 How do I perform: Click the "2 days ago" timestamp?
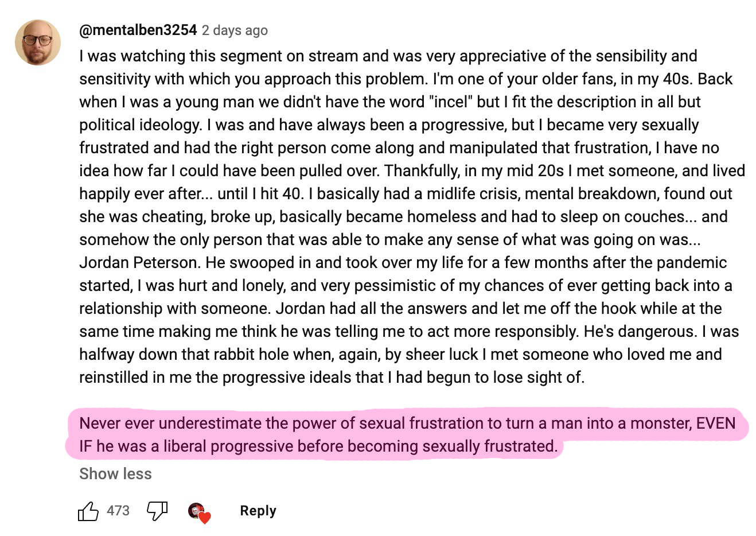click(x=235, y=30)
